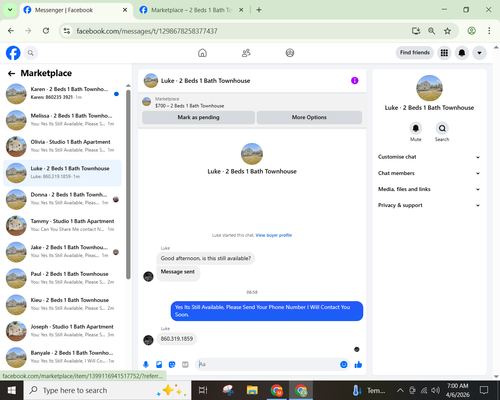Show hidden system tray icons
The width and height of the screenshot is (500, 400).
[400, 390]
